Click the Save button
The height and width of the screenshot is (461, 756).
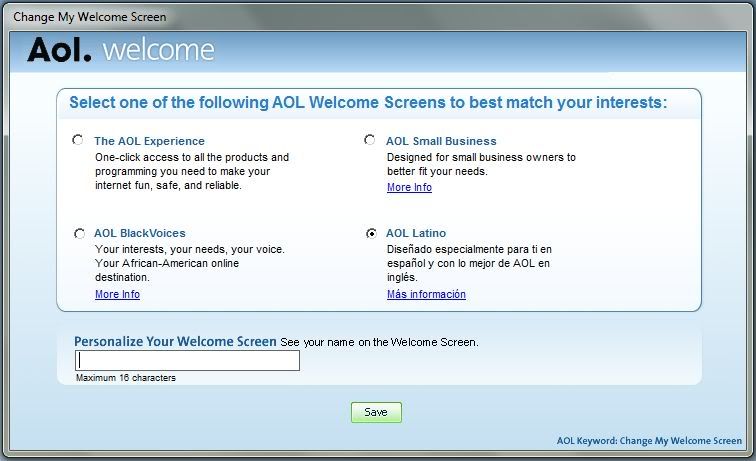pos(376,412)
